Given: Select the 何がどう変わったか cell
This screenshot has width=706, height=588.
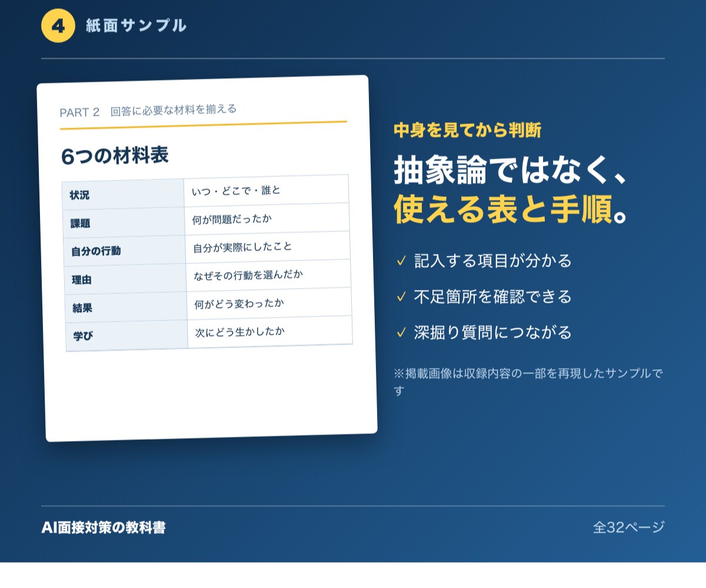Looking at the screenshot, I should 269,303.
